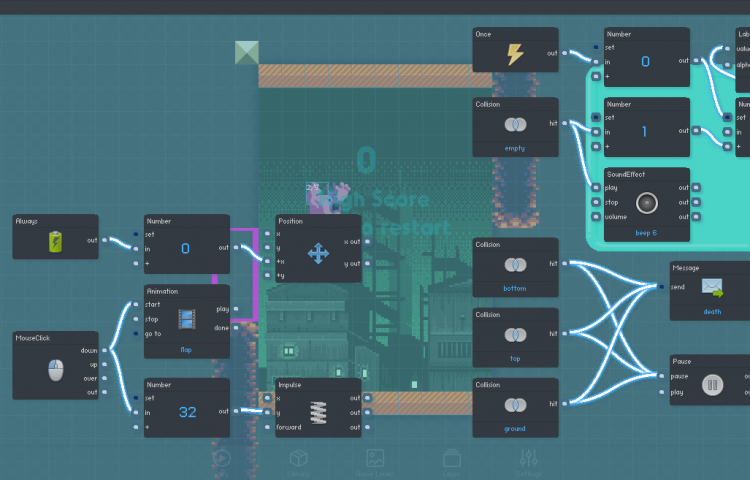
Task: Select the Always node battery icon
Action: pos(55,241)
